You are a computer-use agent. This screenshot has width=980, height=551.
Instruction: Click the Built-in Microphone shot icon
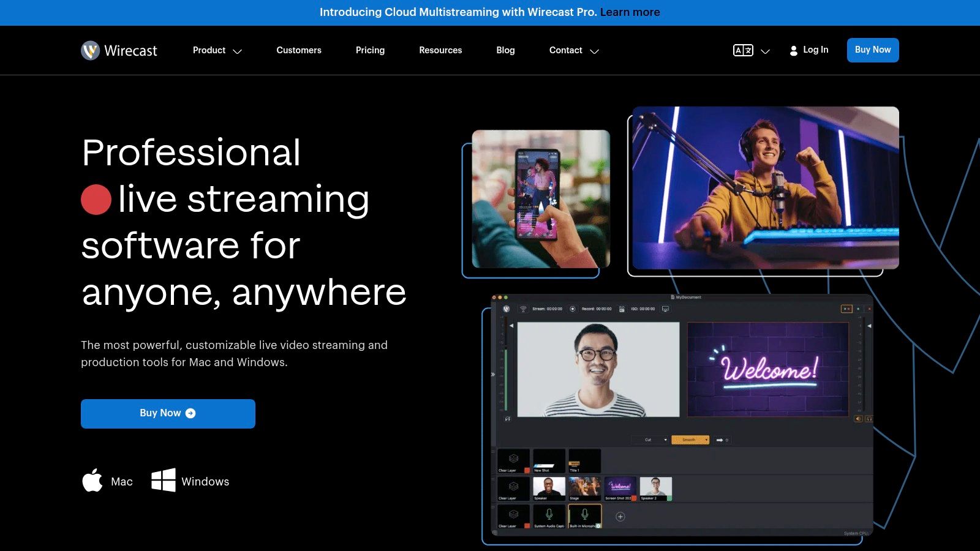(x=585, y=514)
